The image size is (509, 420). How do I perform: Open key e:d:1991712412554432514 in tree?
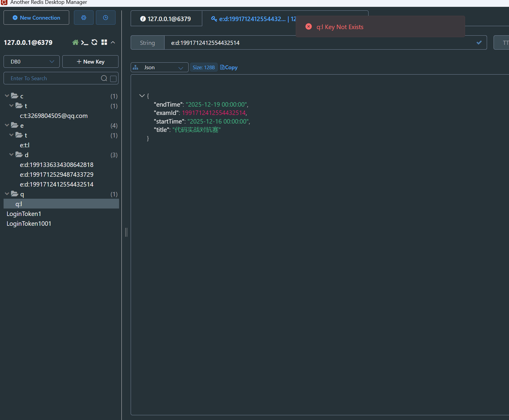pyautogui.click(x=57, y=184)
